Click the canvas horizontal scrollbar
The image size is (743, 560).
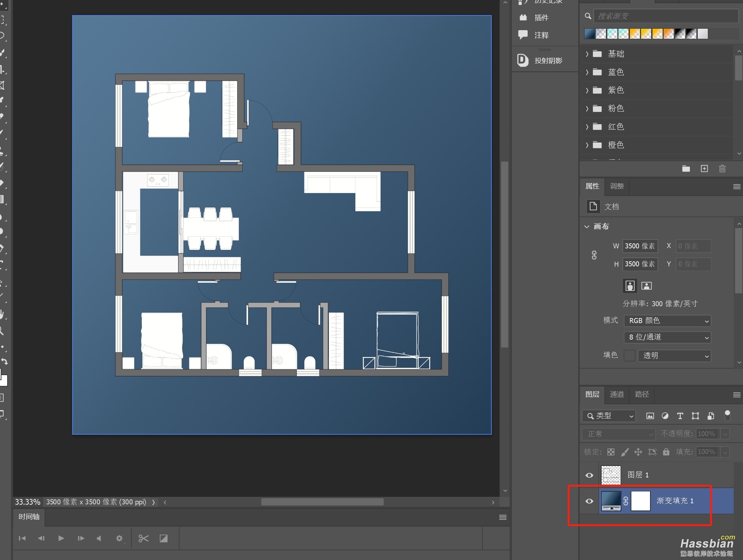point(322,502)
